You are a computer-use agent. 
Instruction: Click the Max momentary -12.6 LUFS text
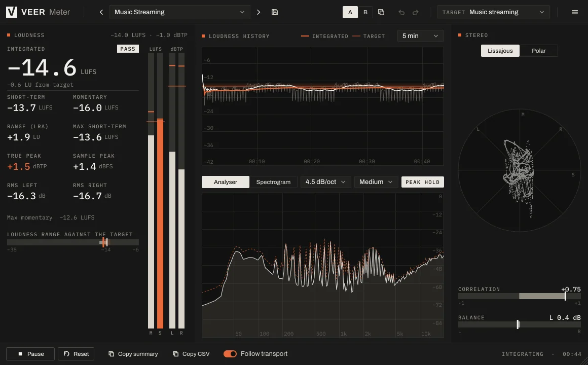(51, 217)
